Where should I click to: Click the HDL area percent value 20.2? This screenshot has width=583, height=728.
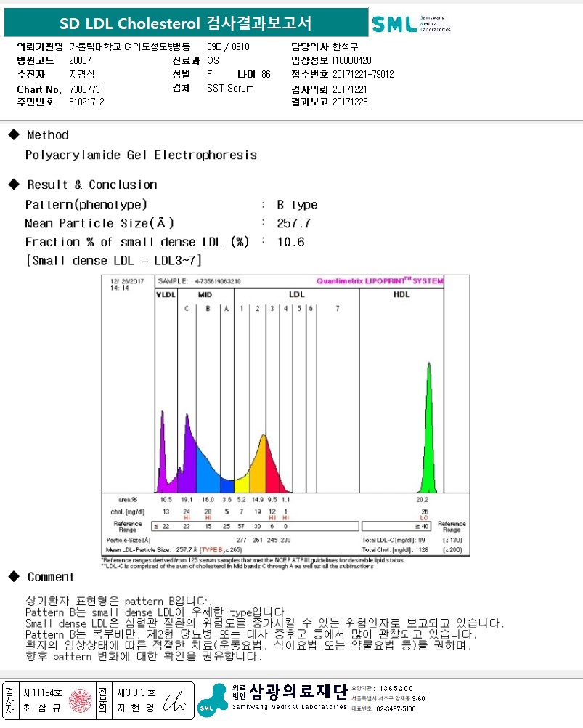pyautogui.click(x=422, y=500)
